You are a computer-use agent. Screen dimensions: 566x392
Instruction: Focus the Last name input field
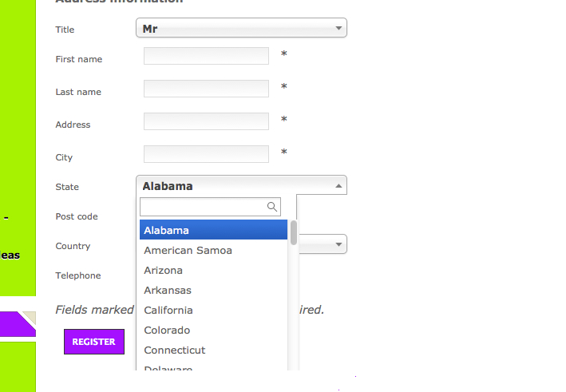point(206,89)
